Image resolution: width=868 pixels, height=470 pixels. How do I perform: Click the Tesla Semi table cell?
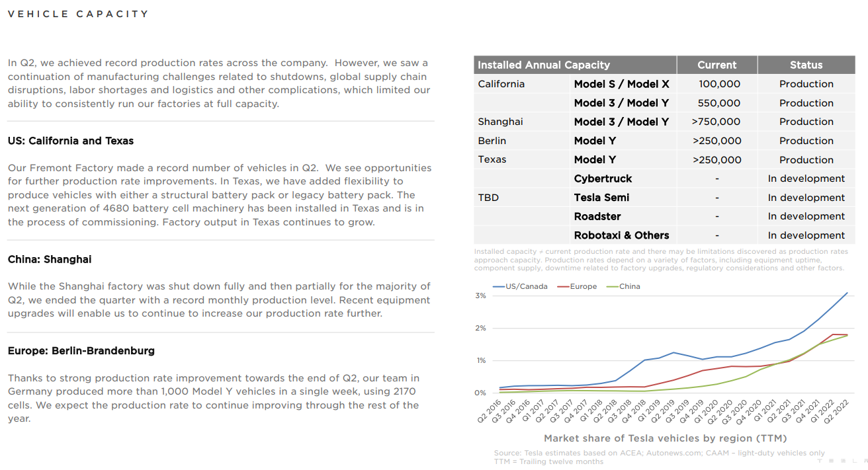(601, 198)
